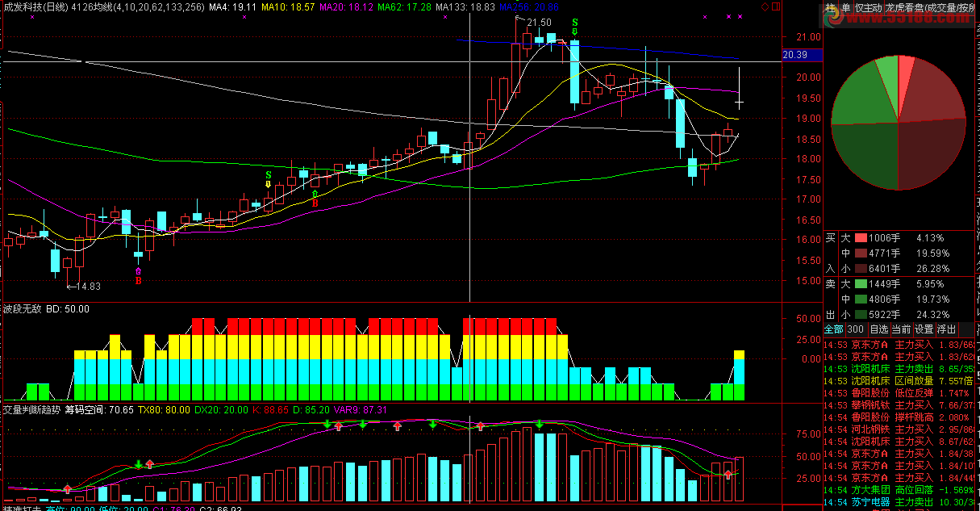The width and height of the screenshot is (980, 511).
Task: Click the medium sell swatch (4806手)
Action: pyautogui.click(x=861, y=299)
